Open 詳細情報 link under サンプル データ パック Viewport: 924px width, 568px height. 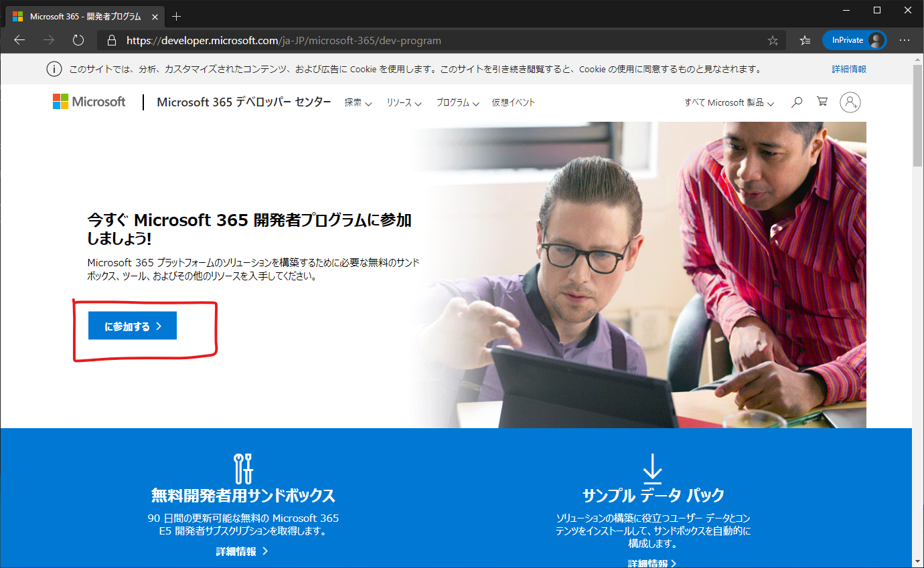point(652,563)
